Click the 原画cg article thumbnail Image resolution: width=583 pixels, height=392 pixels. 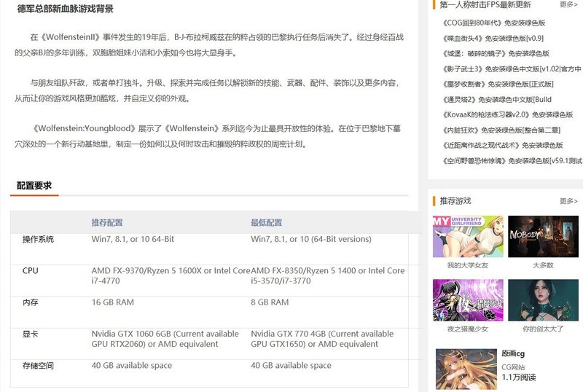(466, 369)
